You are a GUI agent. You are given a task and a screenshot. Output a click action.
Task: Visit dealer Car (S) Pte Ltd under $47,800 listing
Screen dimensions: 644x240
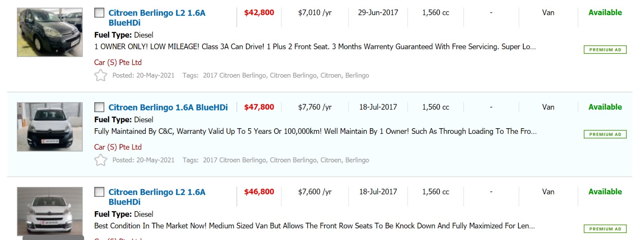118,147
